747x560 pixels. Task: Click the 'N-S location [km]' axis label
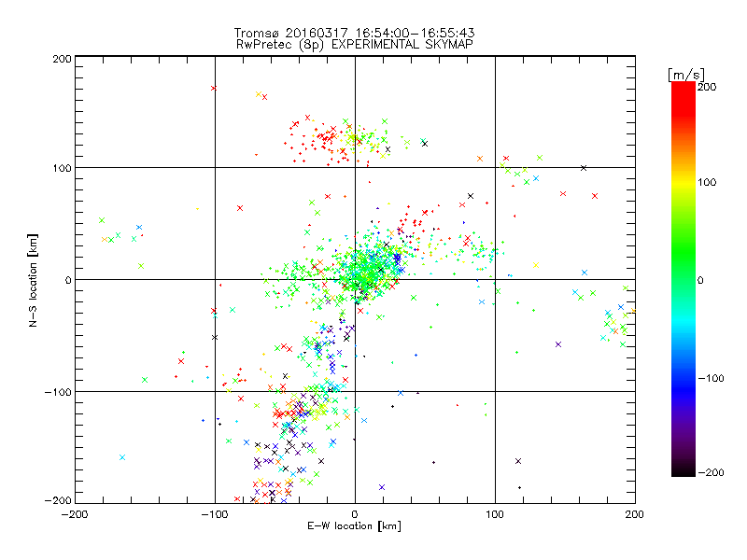click(33, 280)
